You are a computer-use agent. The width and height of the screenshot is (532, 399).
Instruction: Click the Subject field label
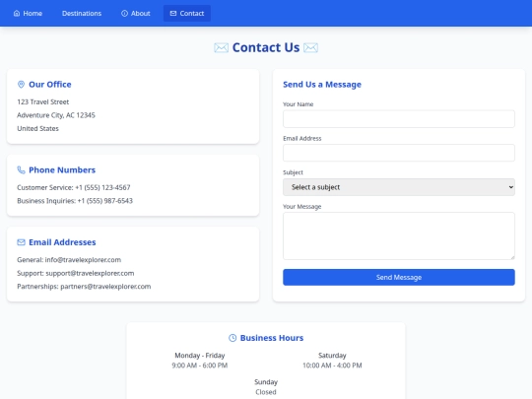294,172
